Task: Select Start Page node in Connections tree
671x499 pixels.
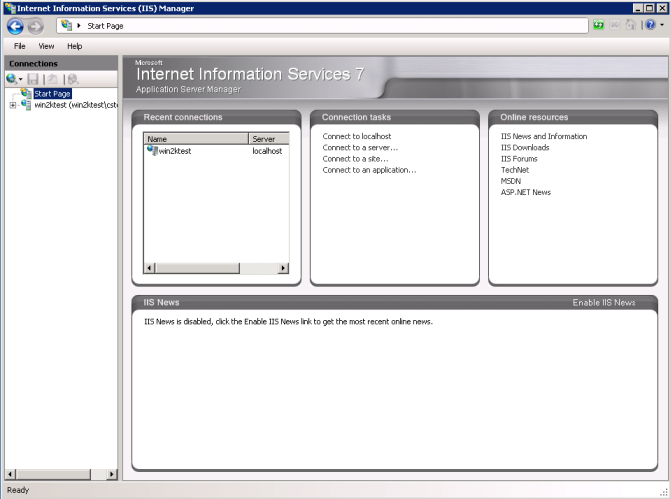Action: (x=52, y=94)
